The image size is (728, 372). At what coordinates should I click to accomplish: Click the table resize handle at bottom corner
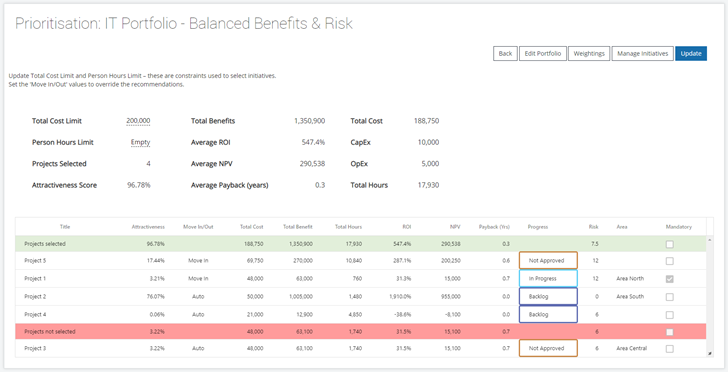click(x=709, y=354)
